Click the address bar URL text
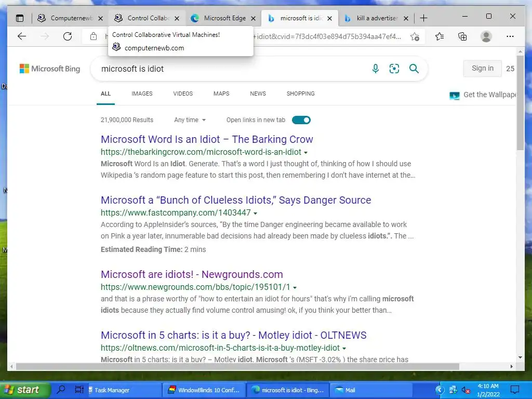This screenshot has width=532, height=399. point(327,36)
